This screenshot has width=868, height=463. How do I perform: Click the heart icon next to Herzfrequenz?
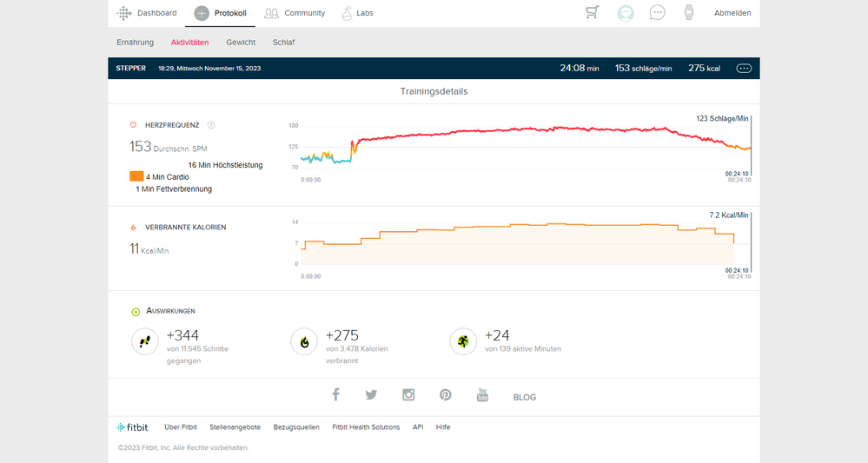point(134,125)
